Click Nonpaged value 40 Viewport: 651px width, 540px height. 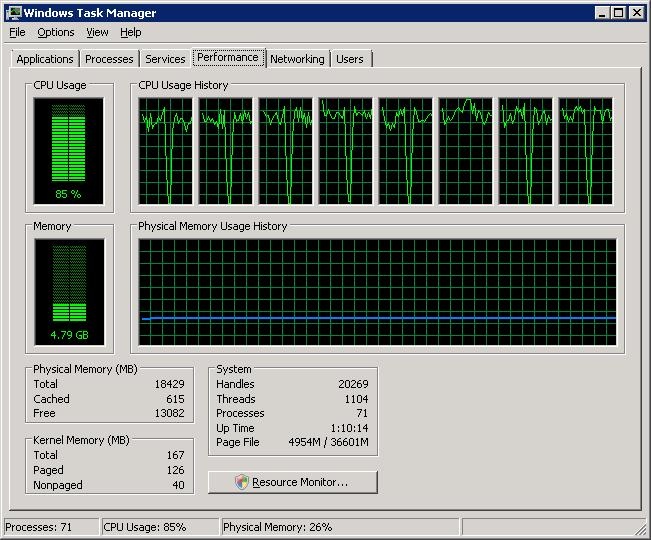(x=179, y=485)
